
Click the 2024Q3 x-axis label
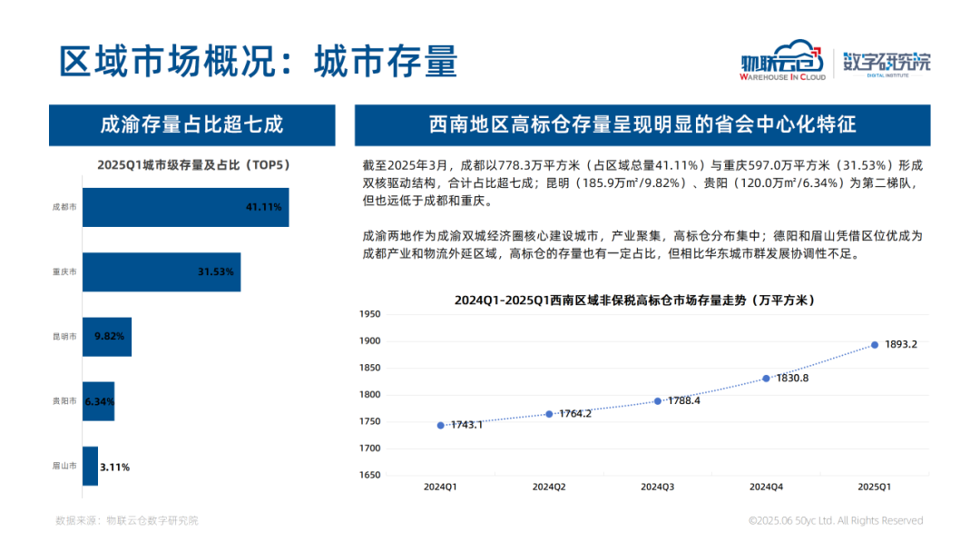[x=658, y=487]
